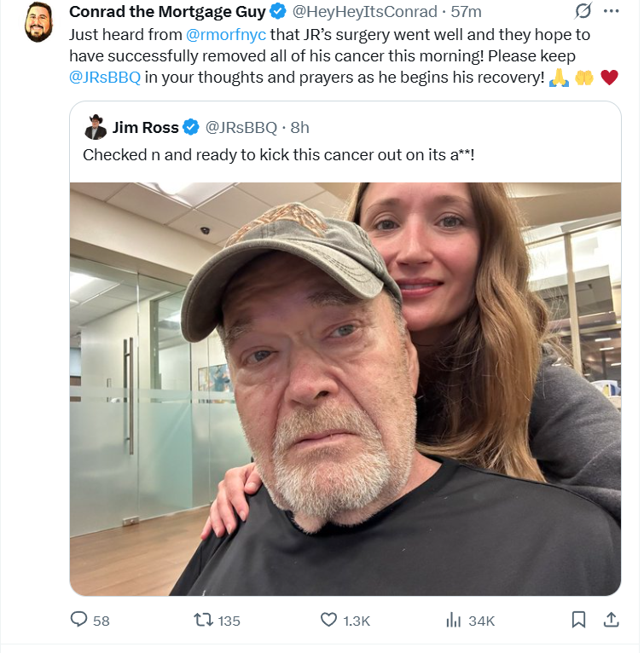Open the @JRsBBQ mention in tweet text

click(x=105, y=78)
